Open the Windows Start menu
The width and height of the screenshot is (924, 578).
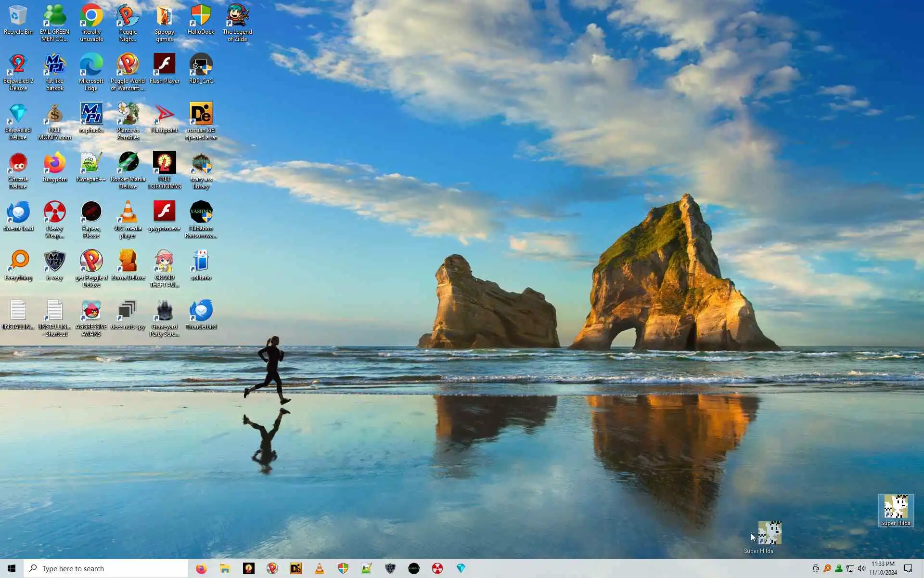click(12, 568)
